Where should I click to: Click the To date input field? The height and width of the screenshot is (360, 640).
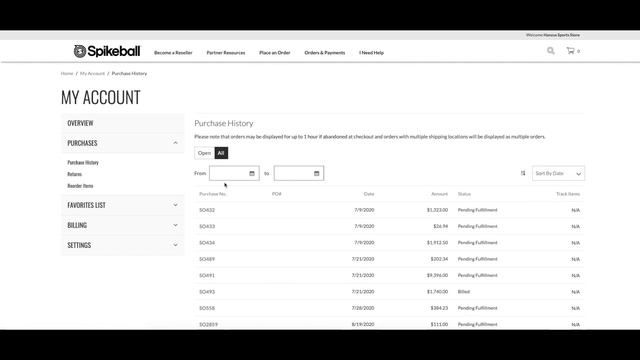tap(299, 173)
